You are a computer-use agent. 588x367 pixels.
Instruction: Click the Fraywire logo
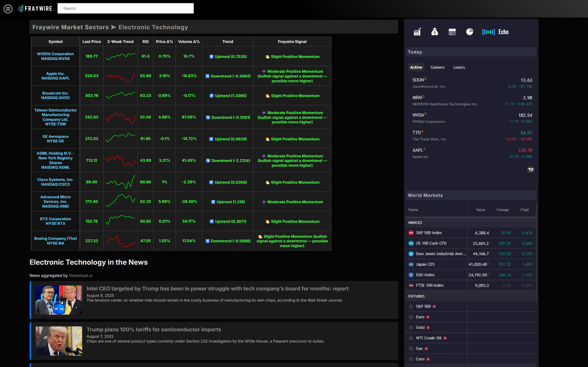tap(35, 8)
